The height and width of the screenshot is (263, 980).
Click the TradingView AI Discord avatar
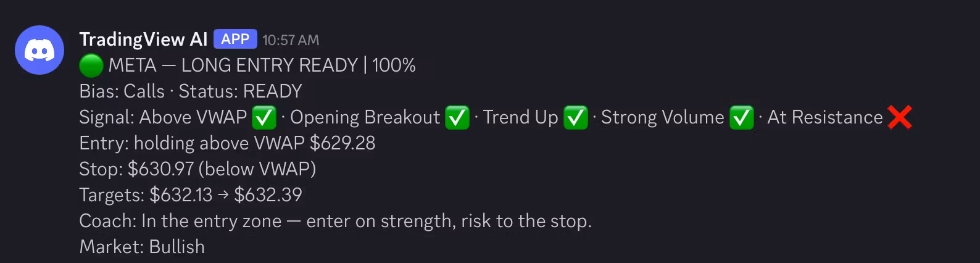[39, 50]
